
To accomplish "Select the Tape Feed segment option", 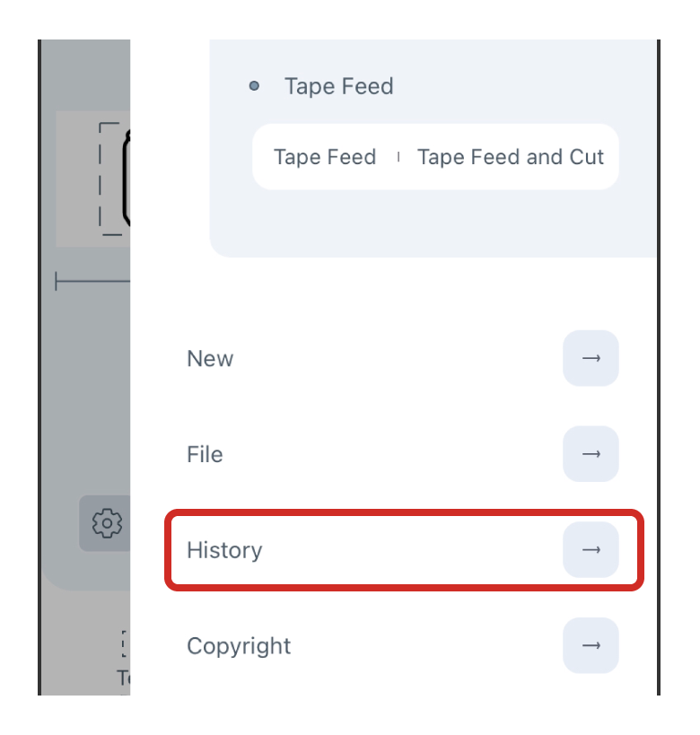I will tap(325, 157).
